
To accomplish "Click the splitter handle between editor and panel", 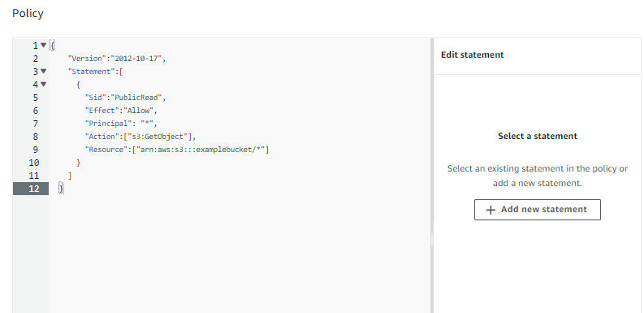I will (432, 240).
